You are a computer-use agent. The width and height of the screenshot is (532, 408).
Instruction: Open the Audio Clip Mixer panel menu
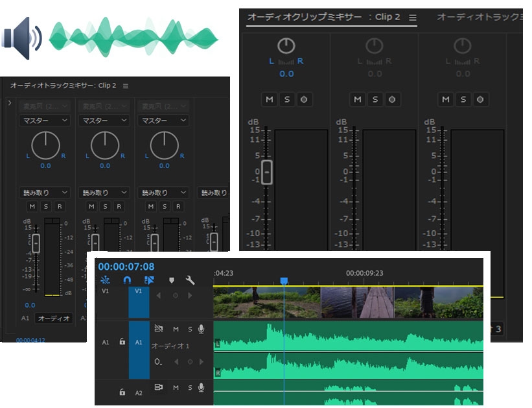coord(413,18)
